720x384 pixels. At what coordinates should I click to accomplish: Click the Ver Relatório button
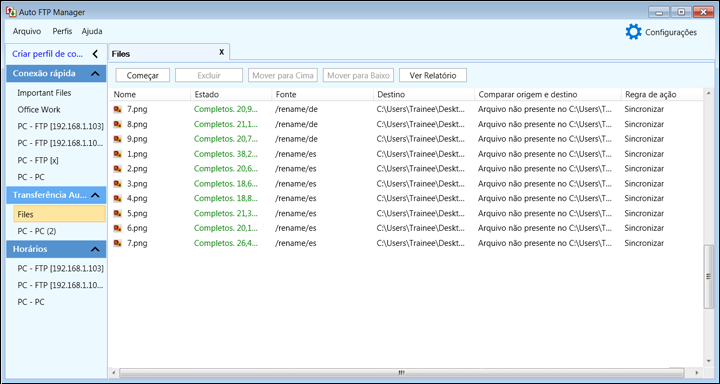(x=433, y=75)
